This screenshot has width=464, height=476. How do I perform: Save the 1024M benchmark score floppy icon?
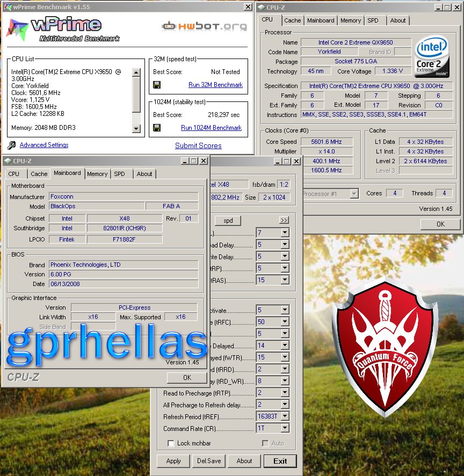tap(157, 128)
